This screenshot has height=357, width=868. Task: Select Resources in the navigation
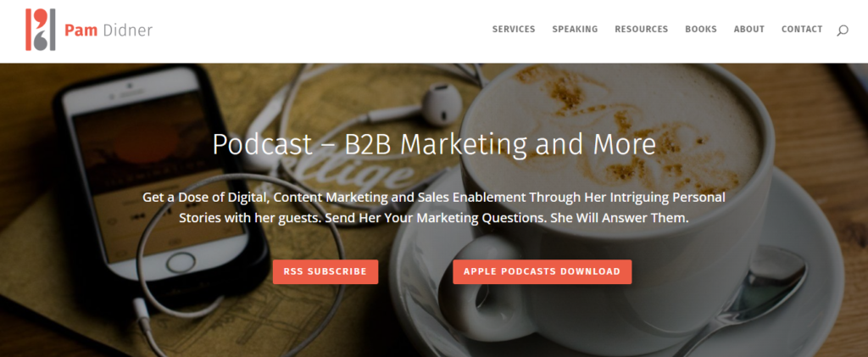(x=641, y=30)
